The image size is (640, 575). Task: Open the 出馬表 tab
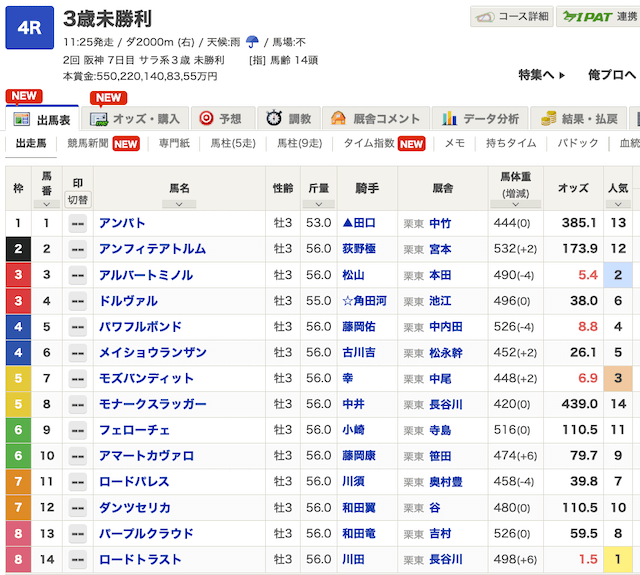point(42,119)
